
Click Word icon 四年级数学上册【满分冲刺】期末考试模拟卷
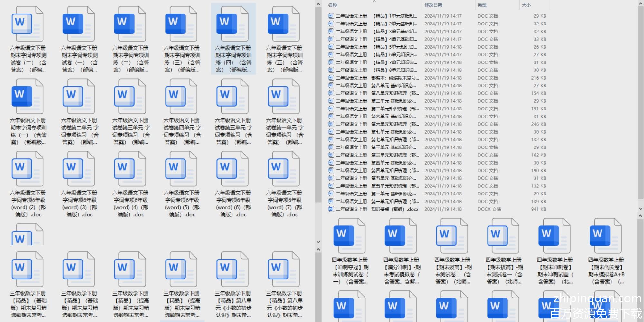pos(401,236)
